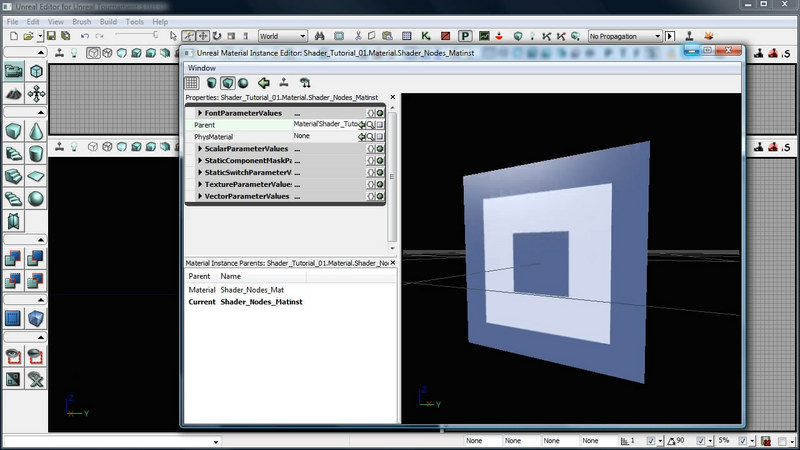Click the Save icon in main toolbar
800x450 pixels.
(x=51, y=36)
